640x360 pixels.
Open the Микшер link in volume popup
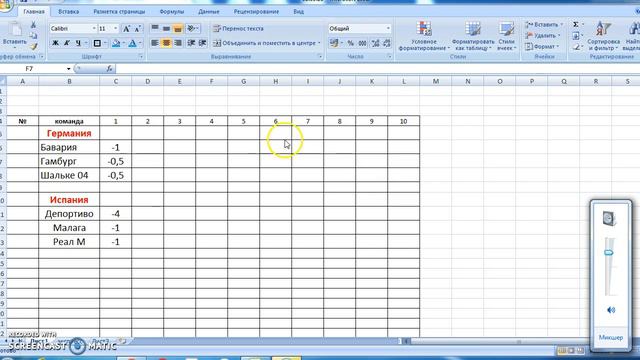point(611,338)
